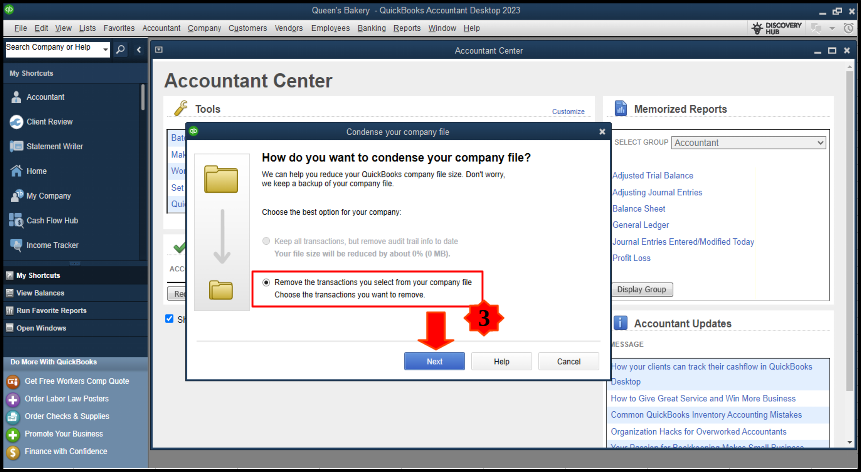Viewport: 861px width, 472px height.
Task: Click the Accountant Updates info icon
Action: [x=620, y=323]
